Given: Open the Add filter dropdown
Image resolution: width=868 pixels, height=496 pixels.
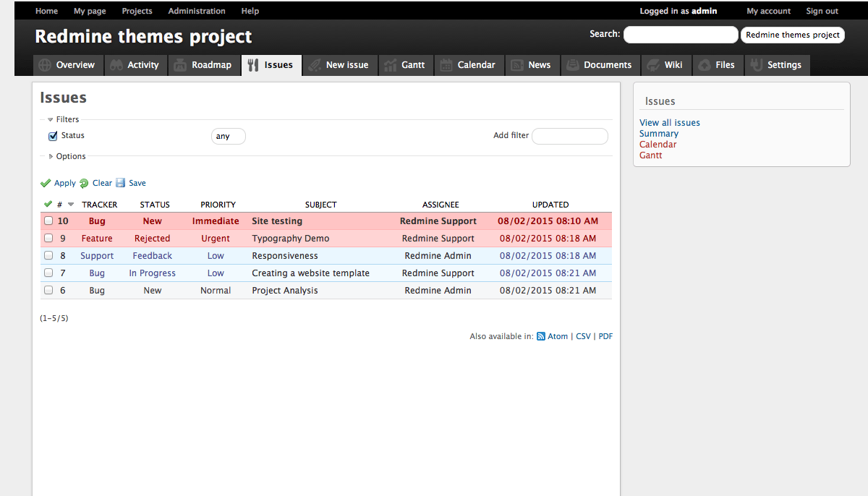Looking at the screenshot, I should coord(570,136).
